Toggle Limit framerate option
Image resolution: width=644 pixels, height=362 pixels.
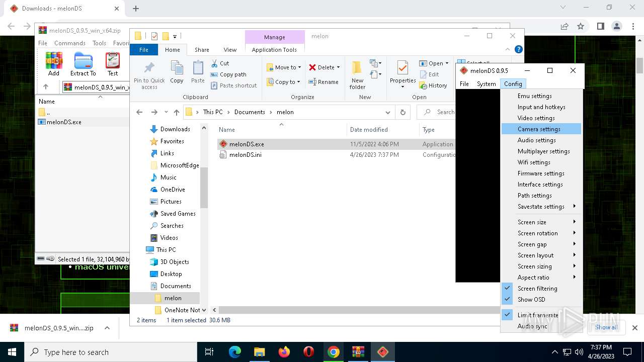coord(541,315)
